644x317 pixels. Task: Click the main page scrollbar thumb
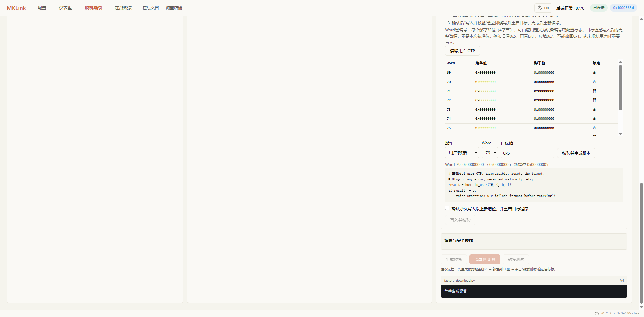[x=641, y=243]
